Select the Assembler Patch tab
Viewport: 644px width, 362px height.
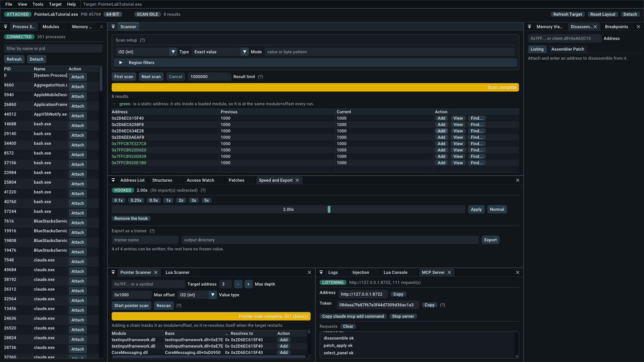point(568,49)
